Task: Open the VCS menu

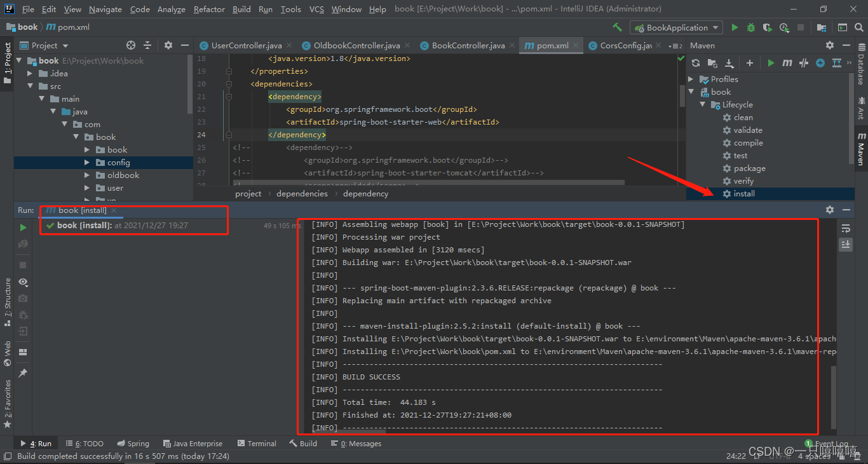Action: (316, 9)
